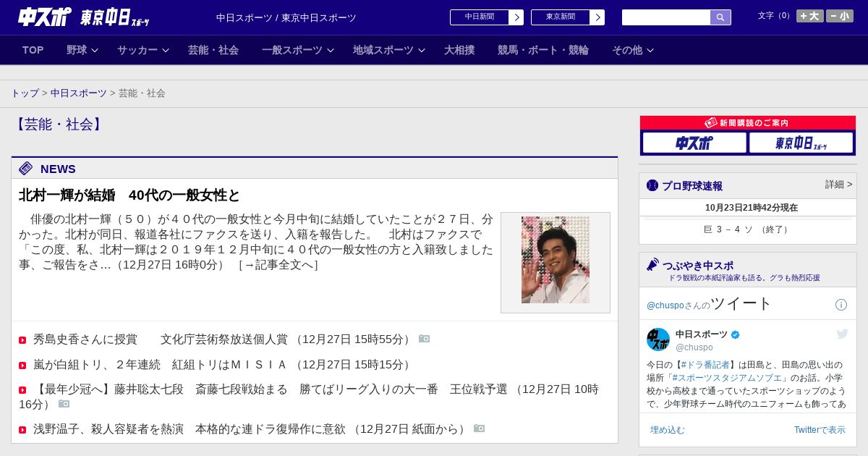Click camera icon beside 浅野温子 article
868x456 pixels.
[x=479, y=428]
